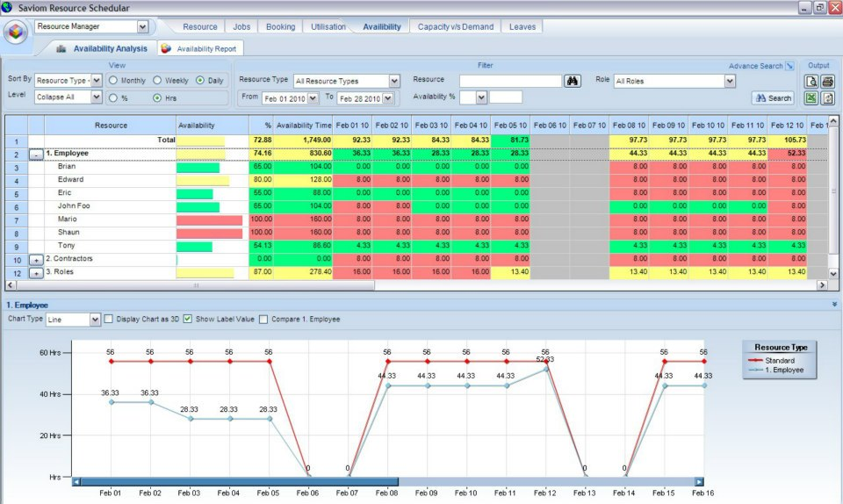Click grid vertical scroll up arrow
The image size is (843, 504).
833,120
